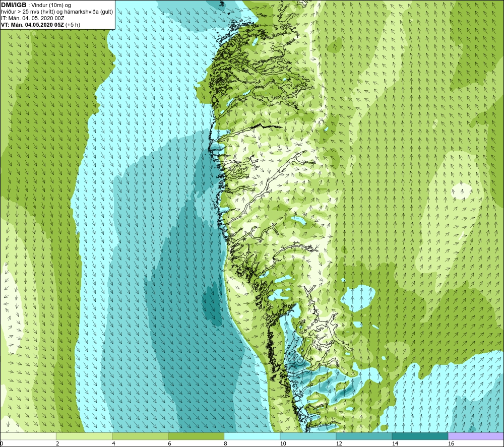
Task: Click the 12–14 m/s teal legend swatch
Action: pos(363,436)
